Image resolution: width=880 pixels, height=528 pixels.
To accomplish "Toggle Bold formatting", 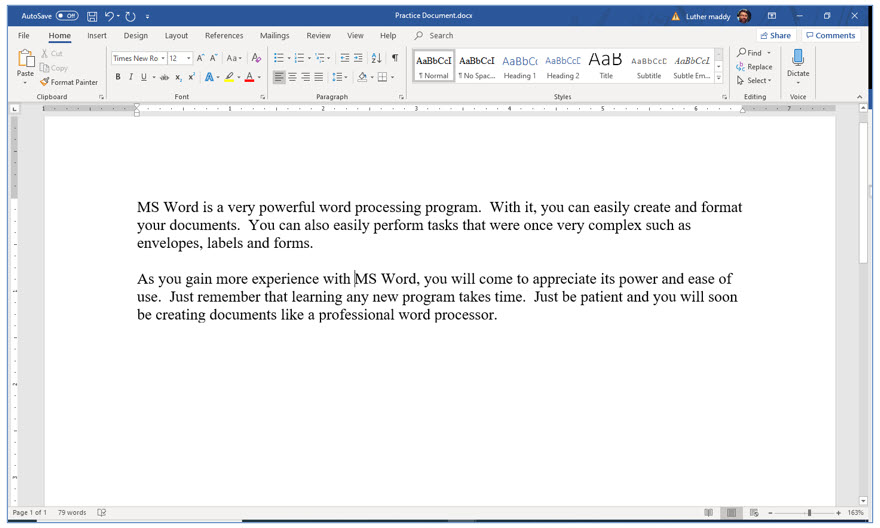I will coord(118,77).
